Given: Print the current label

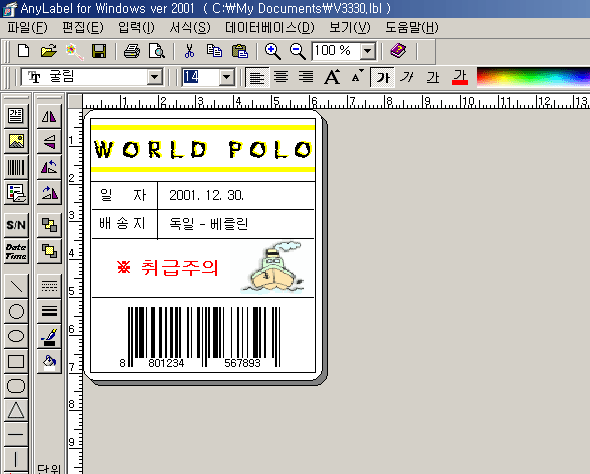Looking at the screenshot, I should click(132, 51).
